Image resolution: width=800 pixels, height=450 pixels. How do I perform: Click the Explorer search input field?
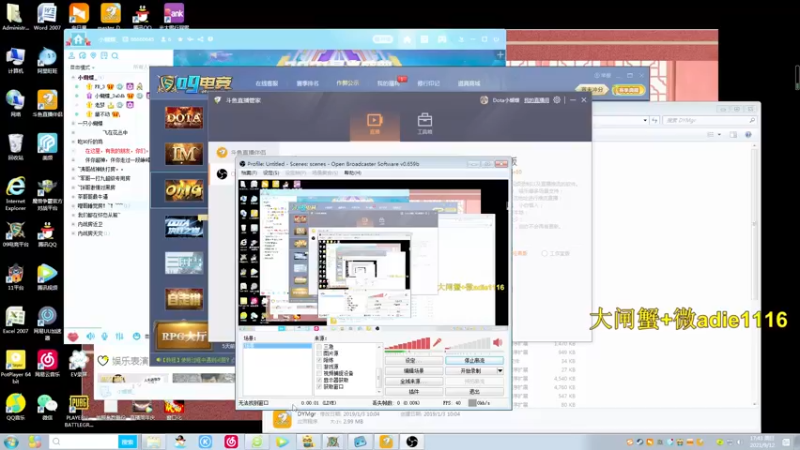point(709,120)
